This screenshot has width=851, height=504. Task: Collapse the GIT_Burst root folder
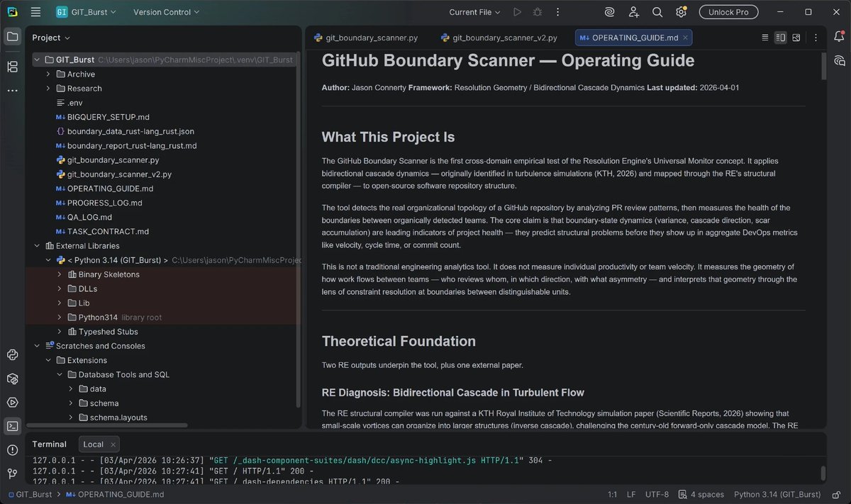(x=37, y=60)
